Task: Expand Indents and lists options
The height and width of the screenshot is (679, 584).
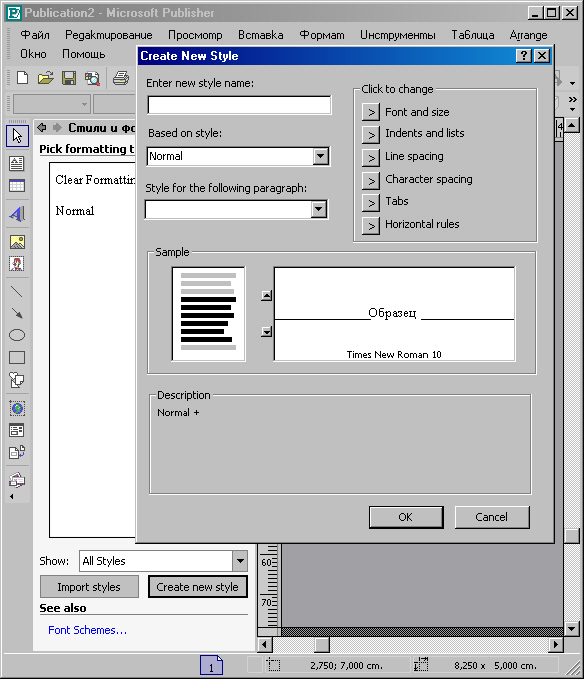Action: [371, 135]
